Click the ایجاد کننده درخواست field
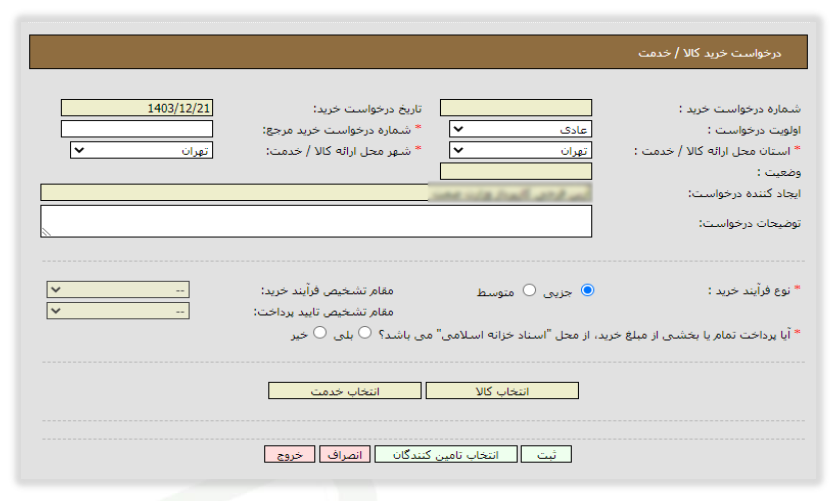The image size is (838, 501). [x=316, y=192]
